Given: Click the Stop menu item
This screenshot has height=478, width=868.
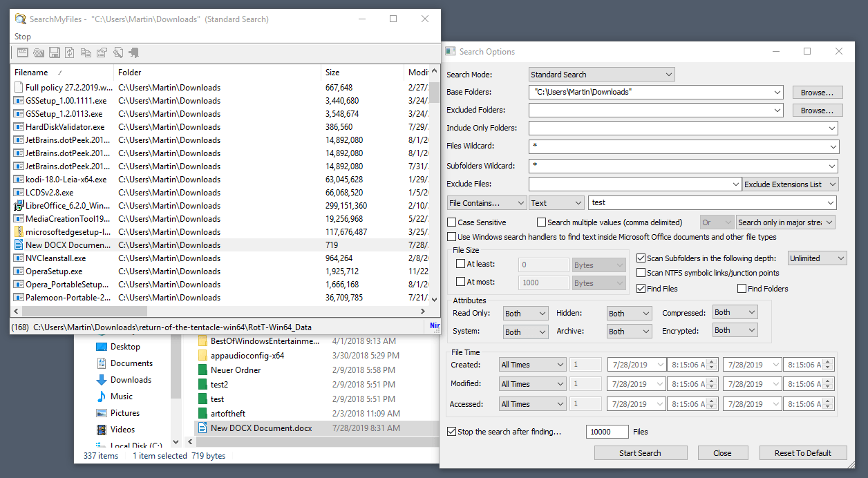Looking at the screenshot, I should pyautogui.click(x=22, y=36).
